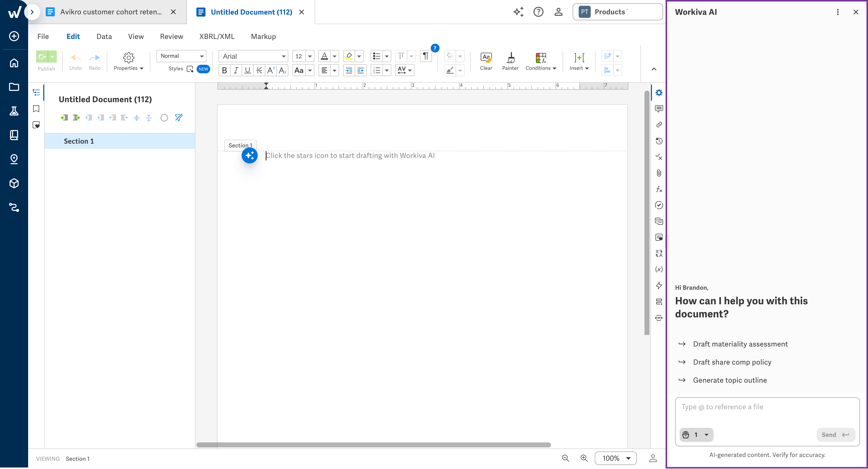Open the File menu
This screenshot has width=868, height=469.
[43, 36]
